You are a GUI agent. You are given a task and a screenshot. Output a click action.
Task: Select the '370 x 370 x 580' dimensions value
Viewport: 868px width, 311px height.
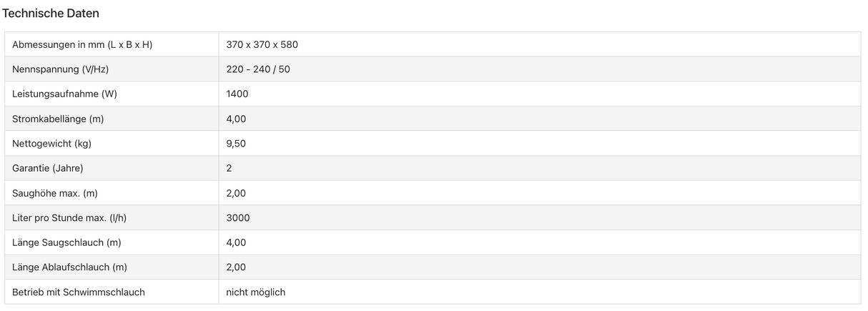pos(262,44)
